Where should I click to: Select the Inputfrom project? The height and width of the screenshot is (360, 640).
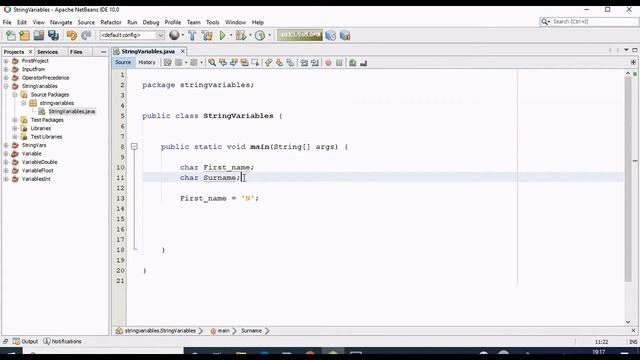pyautogui.click(x=33, y=69)
